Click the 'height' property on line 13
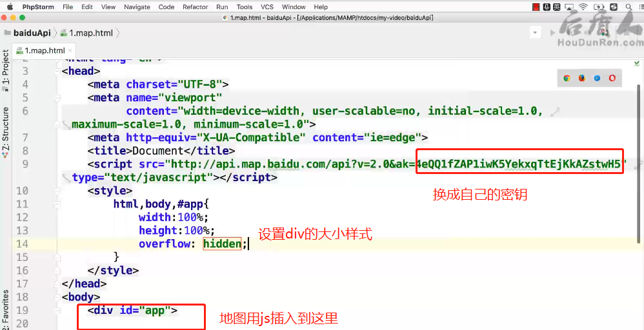Viewport: 644px width, 330px height. 158,231
